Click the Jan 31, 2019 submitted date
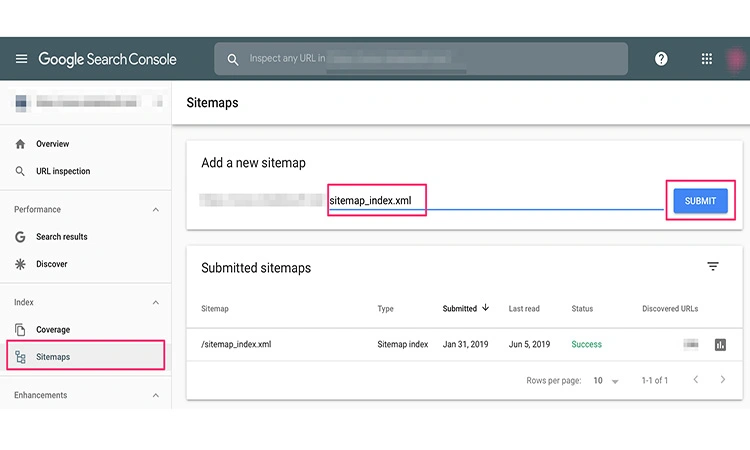750x450 pixels. click(x=465, y=344)
